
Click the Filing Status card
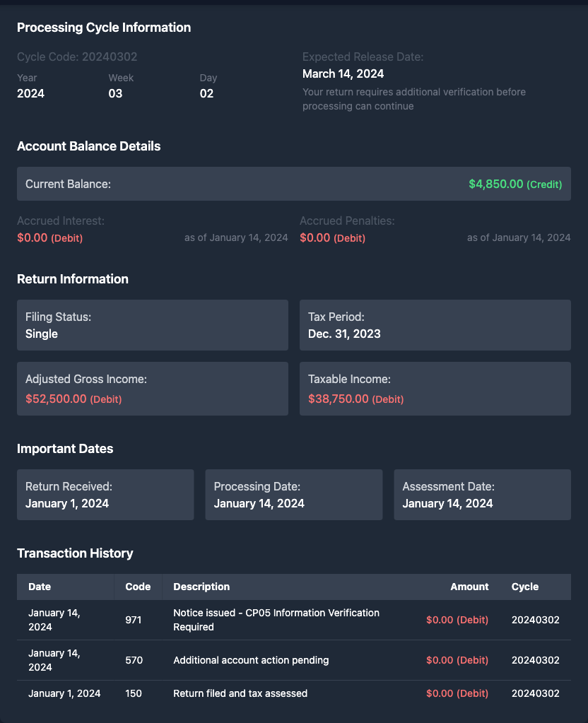point(152,325)
